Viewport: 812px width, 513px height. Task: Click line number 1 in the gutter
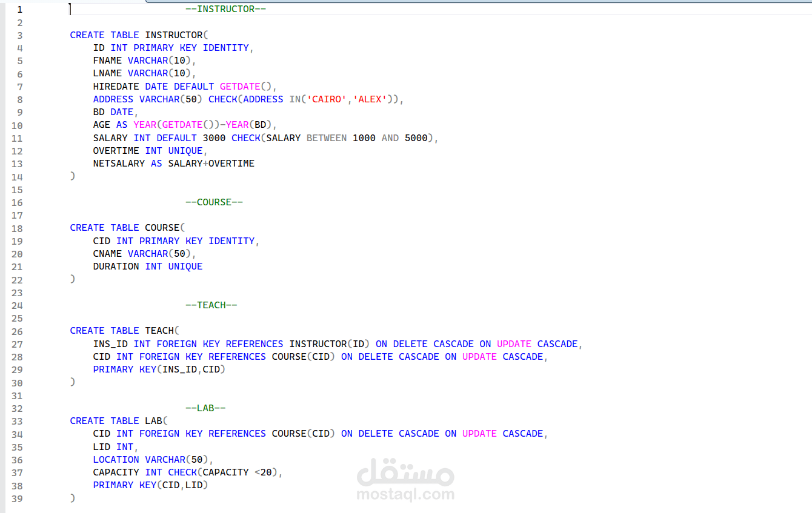20,9
